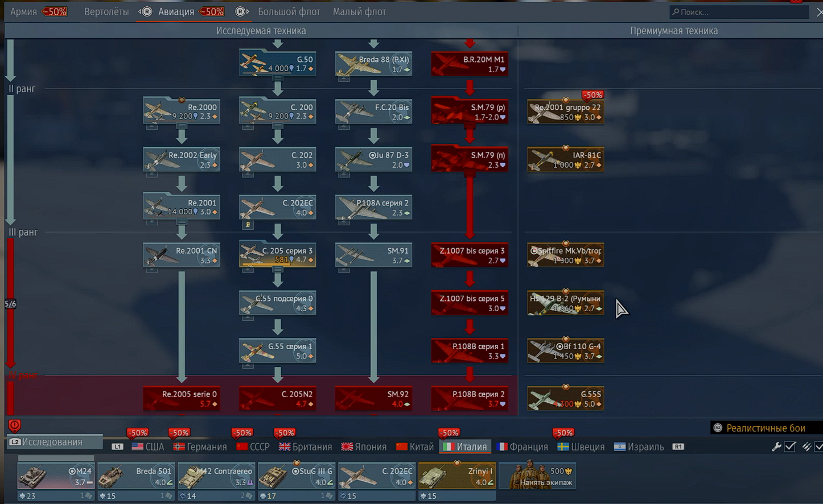Select the F.C.20 Bis aircraft

point(373,111)
